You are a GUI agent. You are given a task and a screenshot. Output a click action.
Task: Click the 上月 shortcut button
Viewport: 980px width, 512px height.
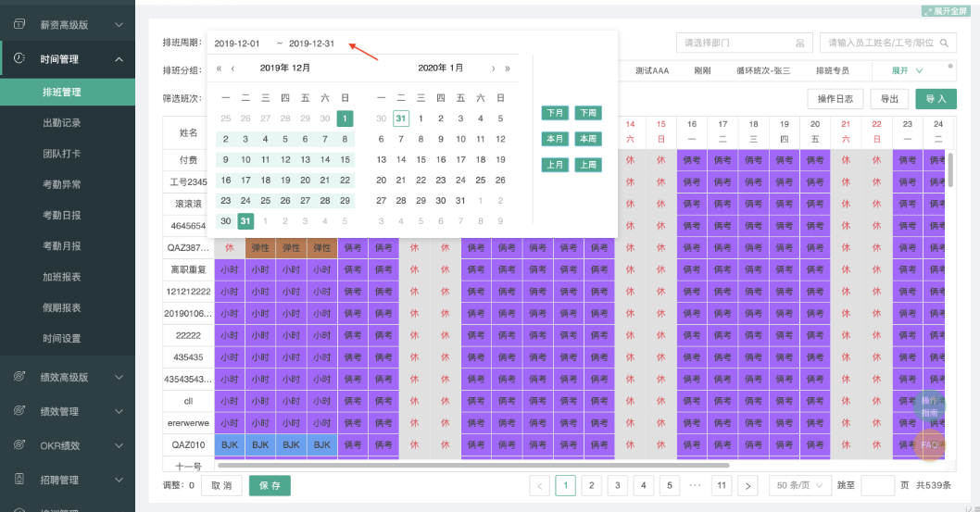[555, 165]
